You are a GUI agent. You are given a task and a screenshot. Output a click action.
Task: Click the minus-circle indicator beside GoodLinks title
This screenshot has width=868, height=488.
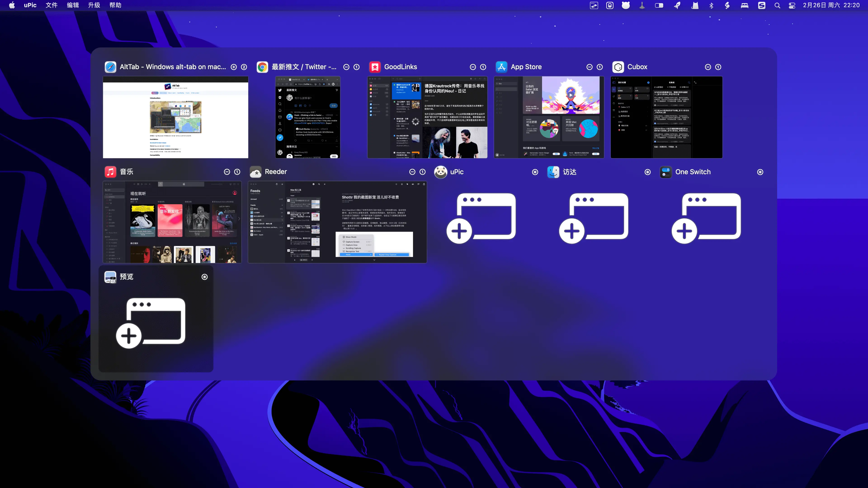tap(473, 67)
